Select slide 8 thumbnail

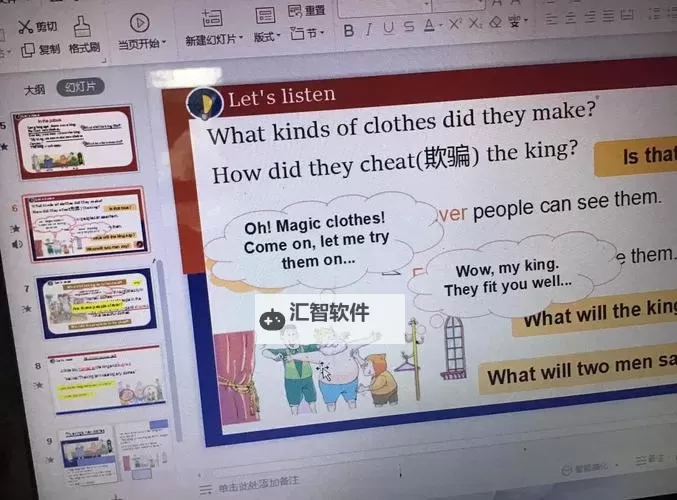(107, 379)
